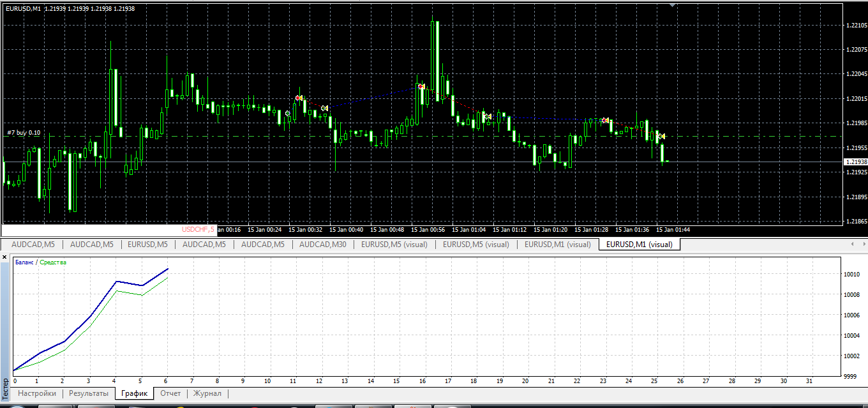Select the #7 buy 0.10 order line label
The image size is (868, 408).
coord(24,133)
